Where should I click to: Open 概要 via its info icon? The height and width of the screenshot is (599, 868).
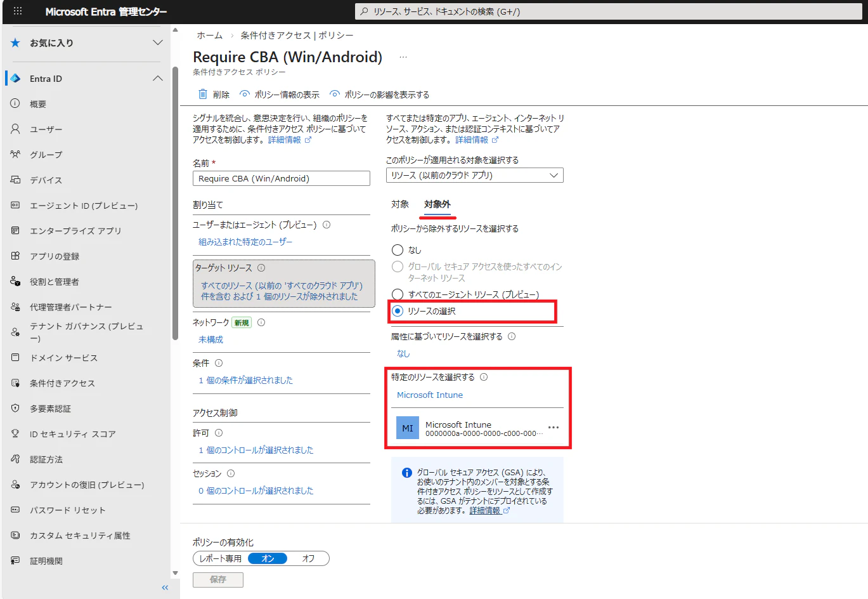15,103
